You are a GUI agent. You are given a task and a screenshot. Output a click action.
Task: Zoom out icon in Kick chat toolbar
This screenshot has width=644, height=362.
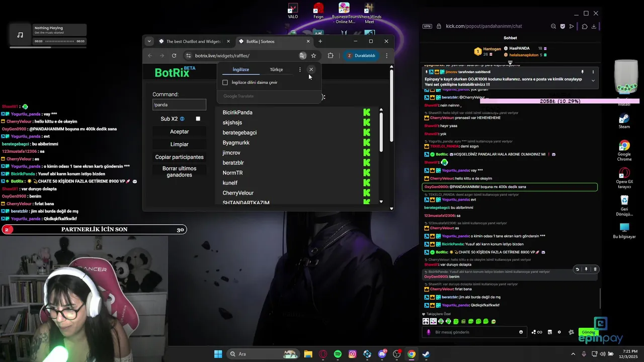(553, 26)
